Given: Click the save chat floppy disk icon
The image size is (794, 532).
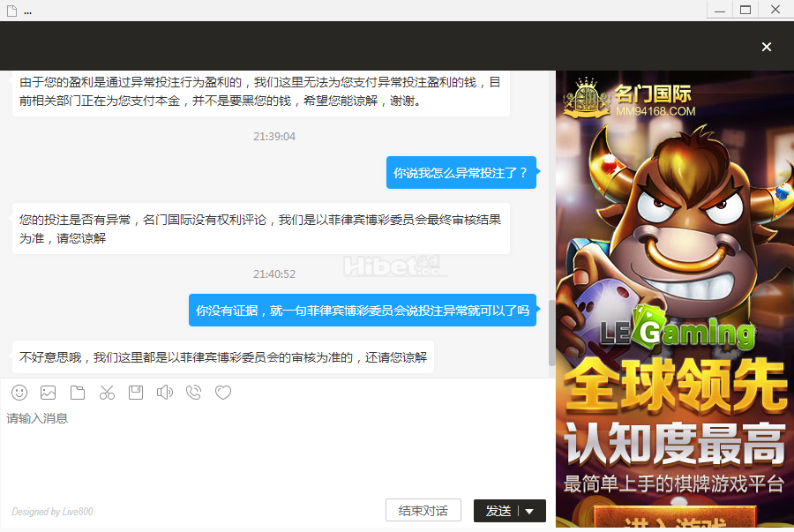Looking at the screenshot, I should (x=136, y=393).
